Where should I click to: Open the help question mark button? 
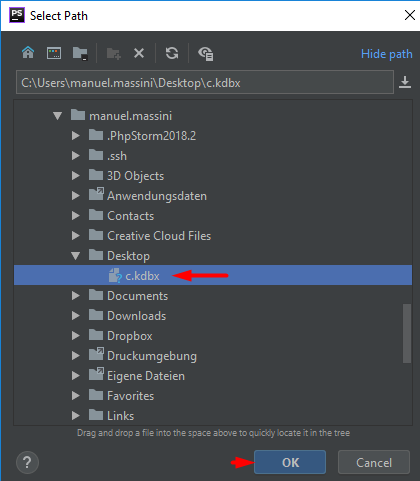coord(27,462)
